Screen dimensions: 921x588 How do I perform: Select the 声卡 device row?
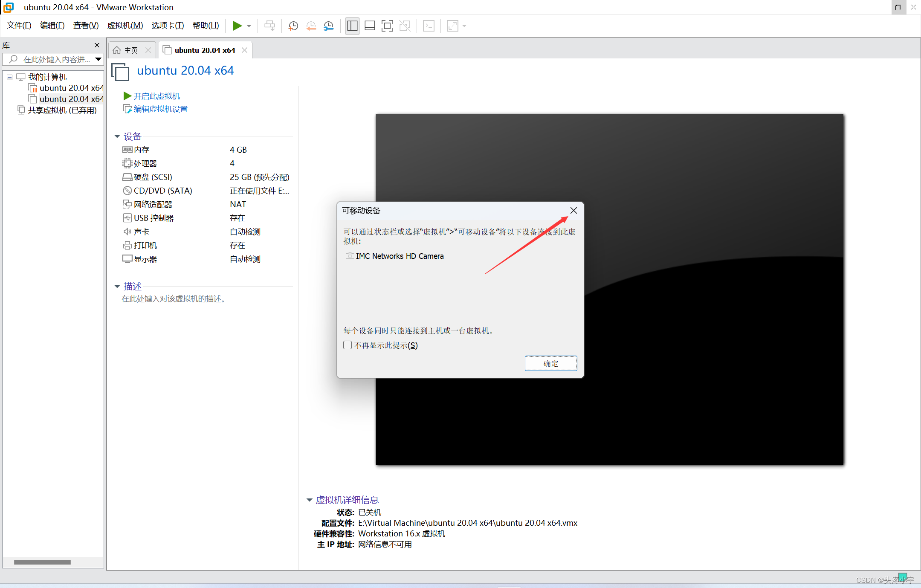click(x=206, y=232)
